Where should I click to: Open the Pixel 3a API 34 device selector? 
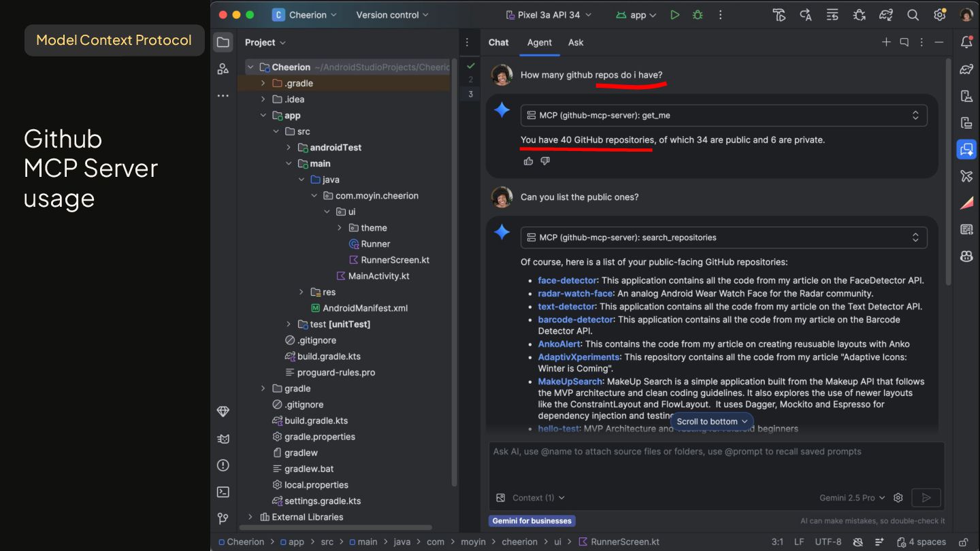click(x=549, y=15)
